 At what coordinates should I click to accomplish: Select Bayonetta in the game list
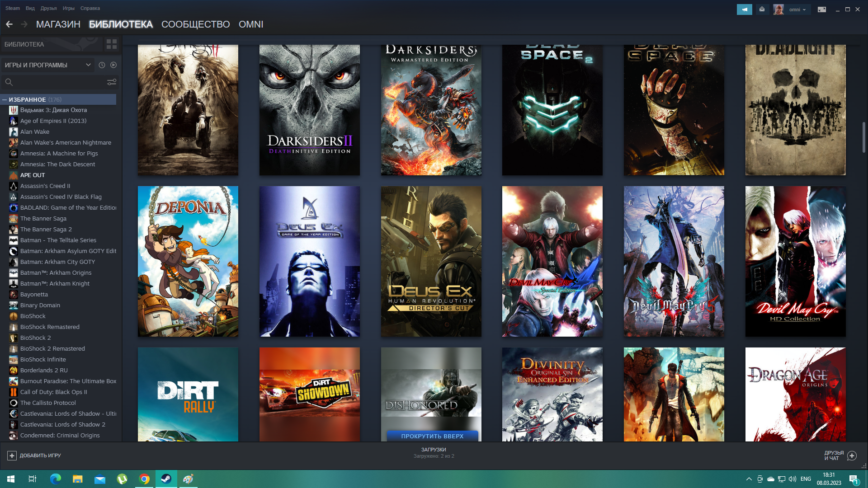point(34,295)
